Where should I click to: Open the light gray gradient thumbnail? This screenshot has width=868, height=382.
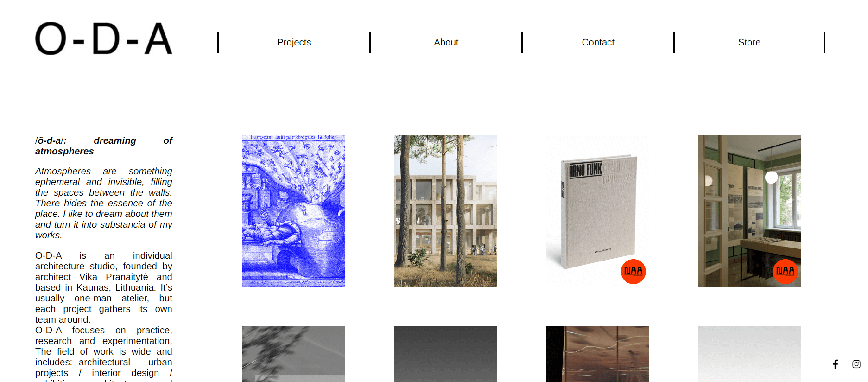(749, 354)
